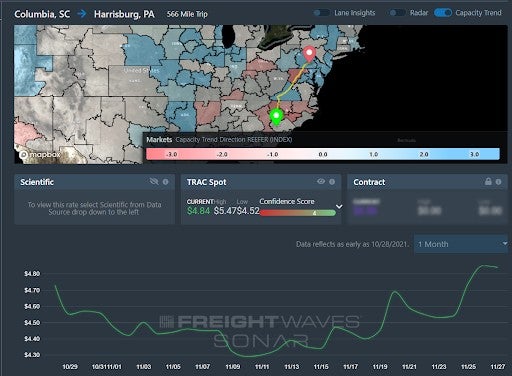Click the Contract panel info icon
The width and height of the screenshot is (512, 376).
pos(498,182)
